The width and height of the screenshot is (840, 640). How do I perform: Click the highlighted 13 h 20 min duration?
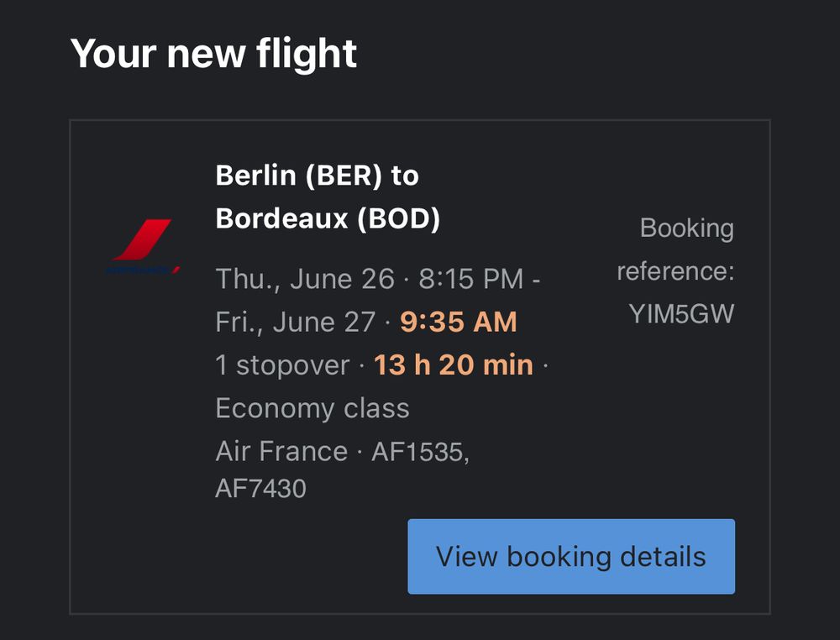[x=454, y=365]
